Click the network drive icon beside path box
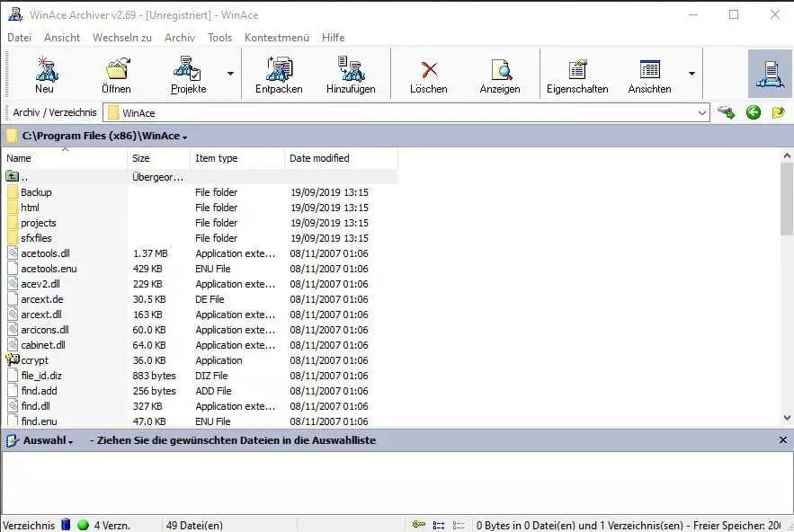Viewport: 794px width, 532px height. tap(727, 112)
